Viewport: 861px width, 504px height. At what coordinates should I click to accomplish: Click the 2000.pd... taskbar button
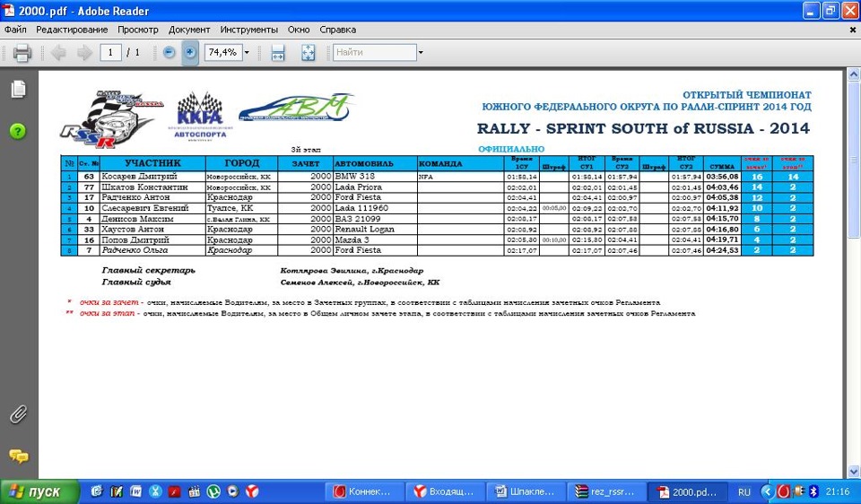pyautogui.click(x=689, y=492)
